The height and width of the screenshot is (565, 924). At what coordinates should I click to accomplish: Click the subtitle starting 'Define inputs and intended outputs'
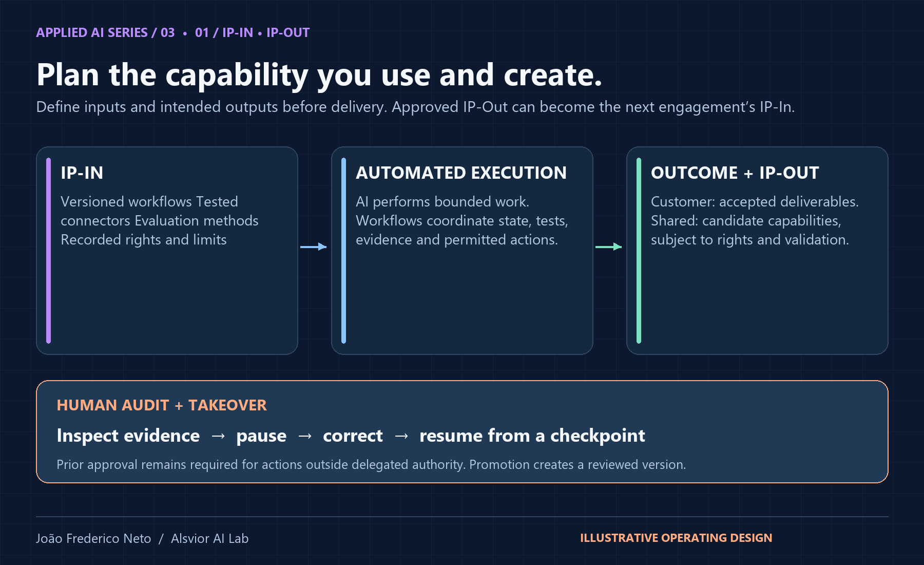tap(415, 107)
